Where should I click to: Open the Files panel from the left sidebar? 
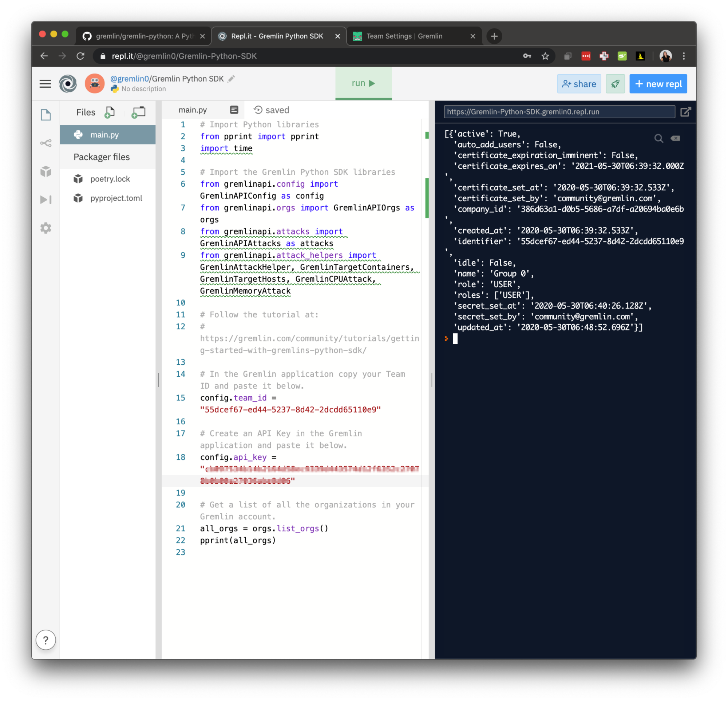(x=46, y=115)
